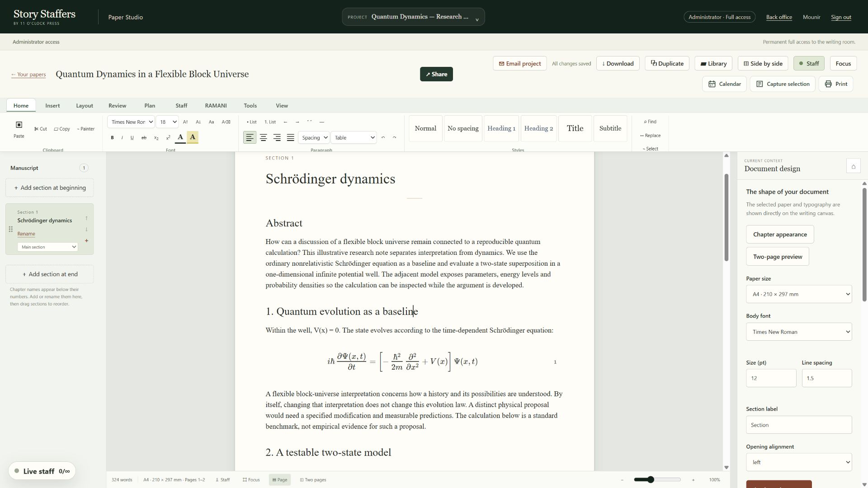This screenshot has height=488, width=868.
Task: Apply superscript formatting
Action: point(168,138)
